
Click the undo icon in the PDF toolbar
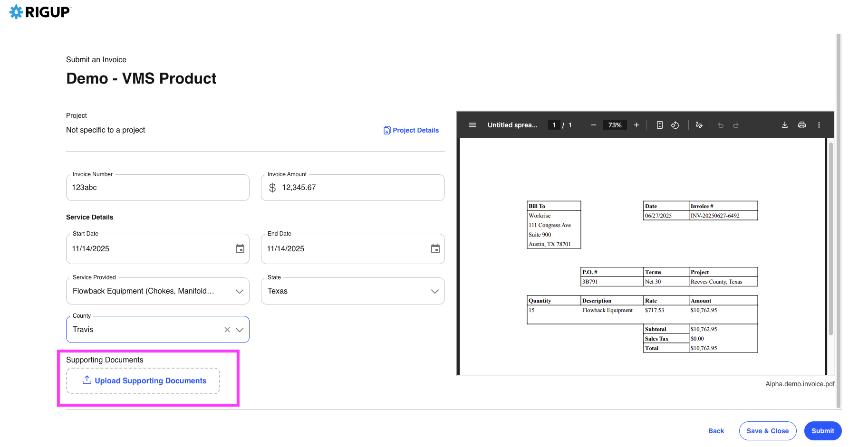point(721,125)
